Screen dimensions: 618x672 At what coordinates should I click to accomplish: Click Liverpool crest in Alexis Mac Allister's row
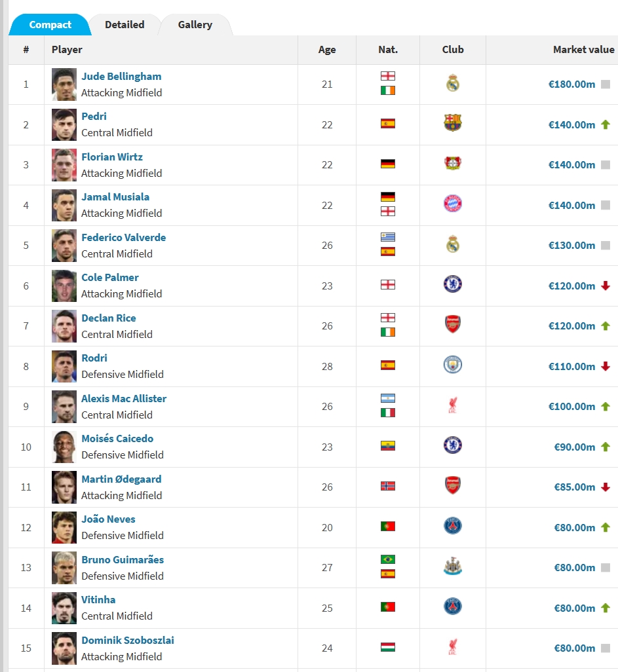coord(452,405)
